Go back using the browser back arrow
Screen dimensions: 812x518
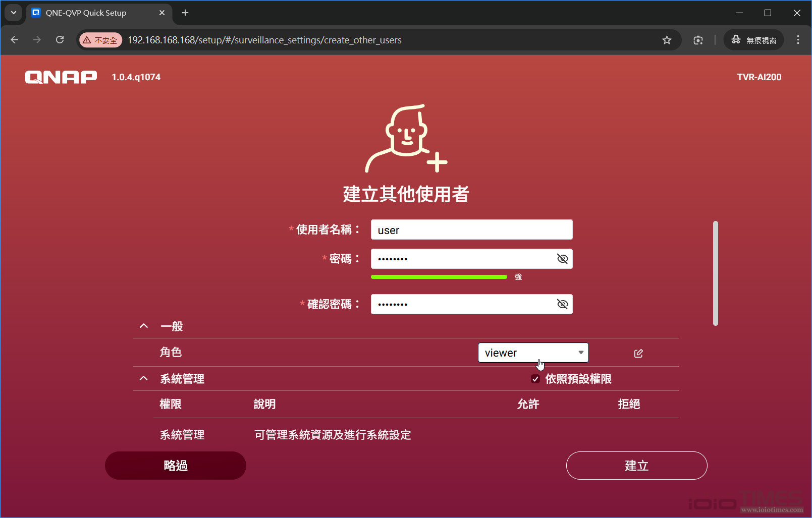(14, 40)
